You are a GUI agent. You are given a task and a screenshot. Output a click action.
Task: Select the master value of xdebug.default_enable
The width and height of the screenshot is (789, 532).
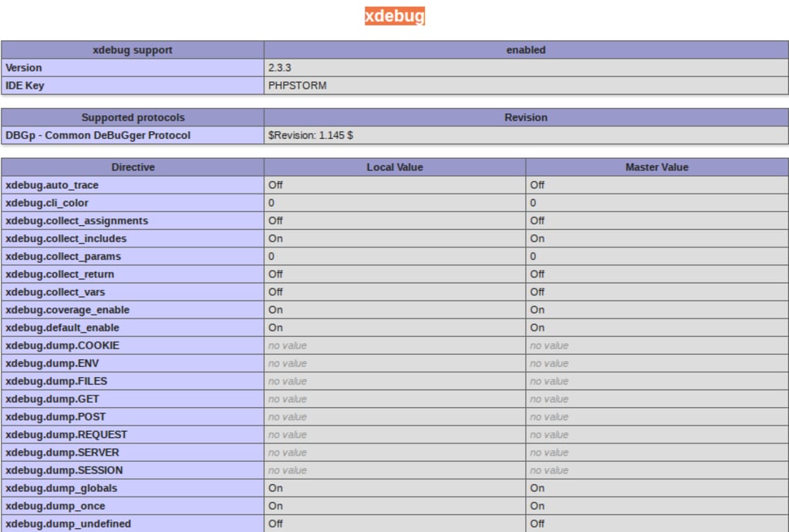537,328
